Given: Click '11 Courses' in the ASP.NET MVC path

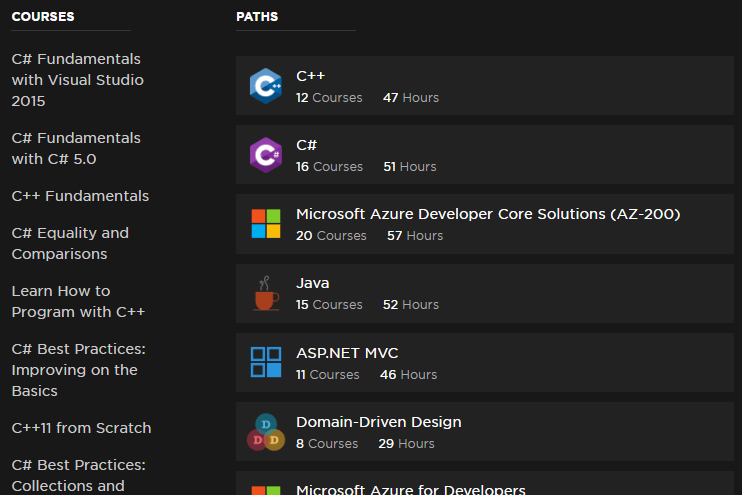Looking at the screenshot, I should tap(327, 375).
